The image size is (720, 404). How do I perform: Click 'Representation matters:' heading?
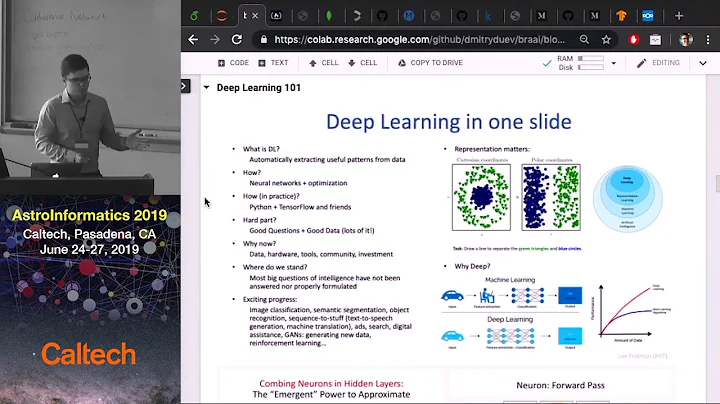coord(492,149)
